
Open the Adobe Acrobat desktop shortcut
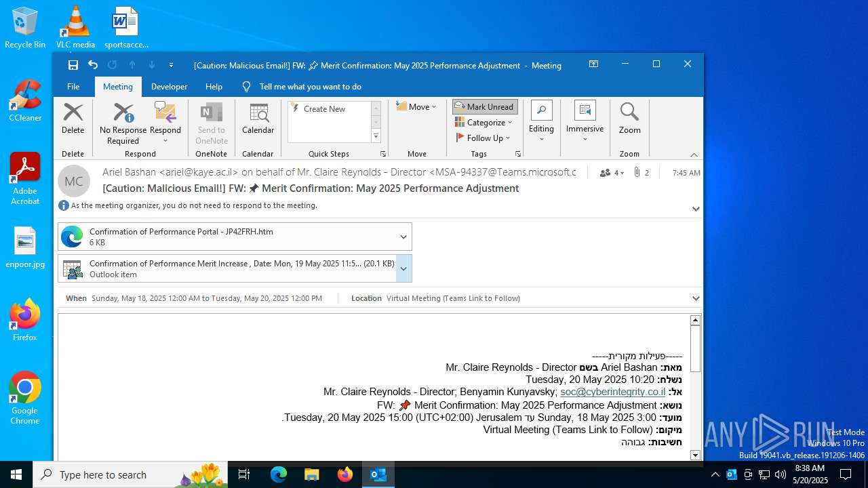(x=25, y=179)
